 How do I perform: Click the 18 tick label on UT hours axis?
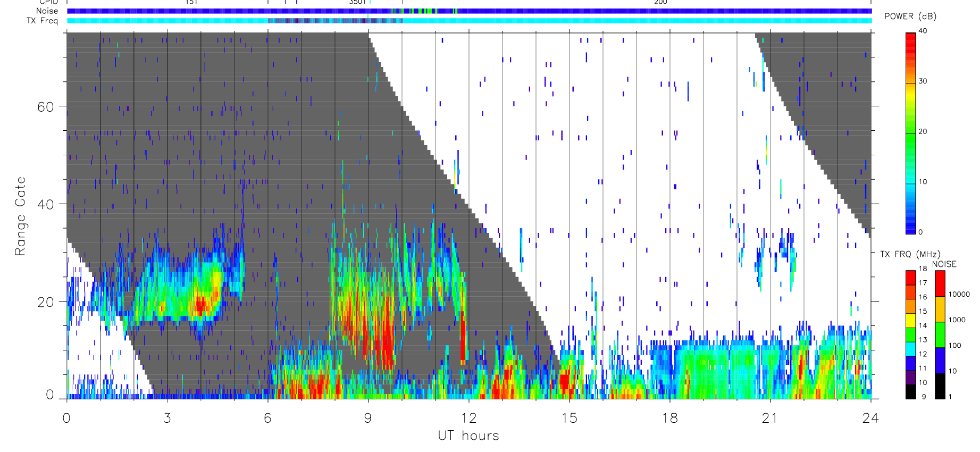click(x=669, y=418)
